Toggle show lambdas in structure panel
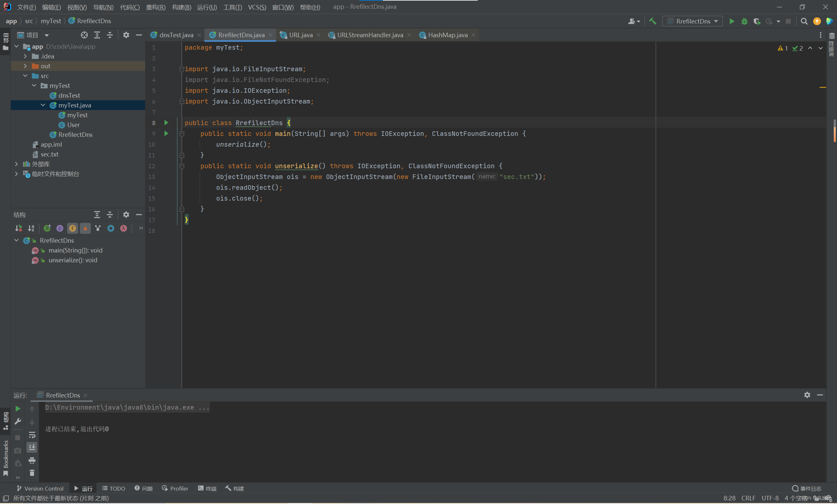Viewport: 837px width, 504px height. [x=124, y=228]
